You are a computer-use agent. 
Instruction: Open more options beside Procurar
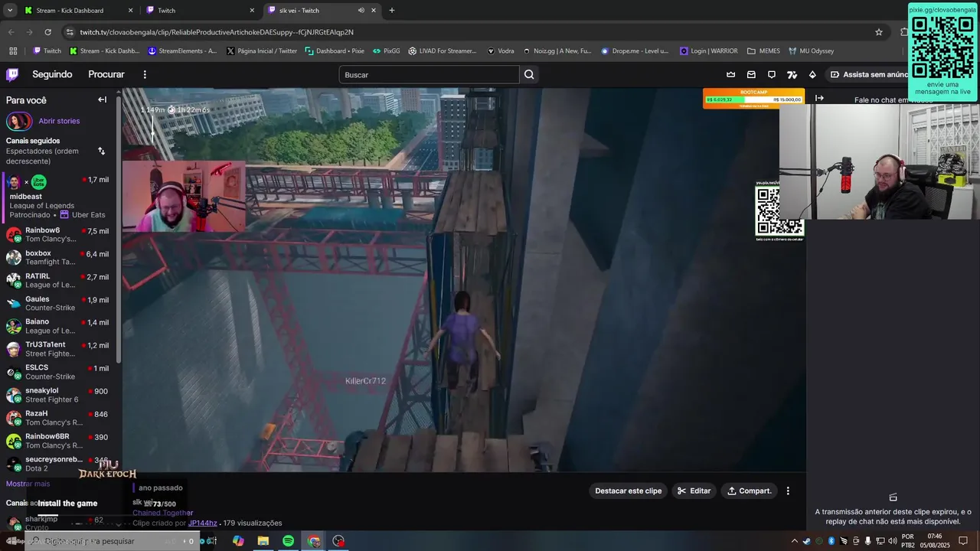coord(145,74)
